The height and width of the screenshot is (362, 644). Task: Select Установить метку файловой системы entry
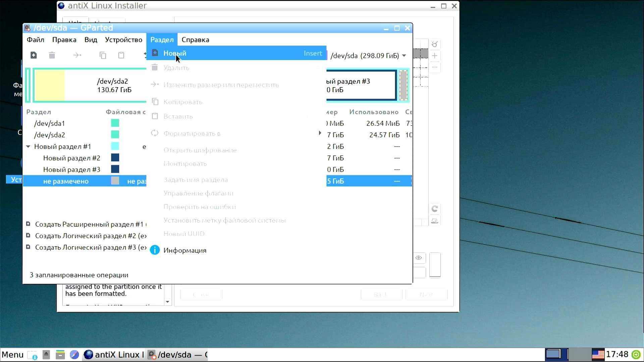[236, 220]
